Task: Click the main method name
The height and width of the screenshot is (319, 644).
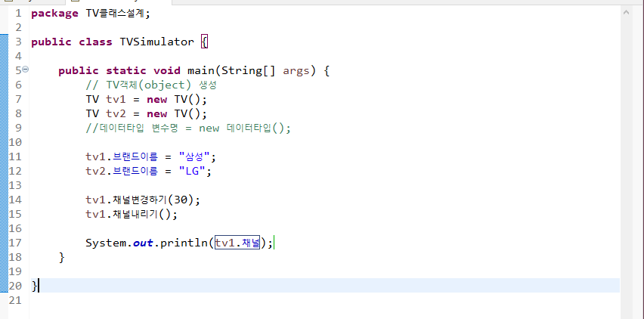Action: [x=201, y=70]
